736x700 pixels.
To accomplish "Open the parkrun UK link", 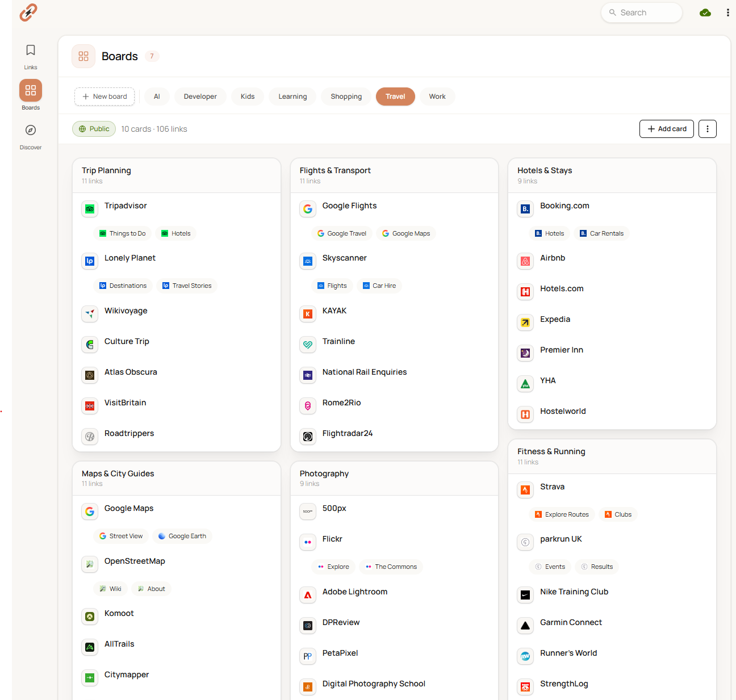I will (561, 539).
